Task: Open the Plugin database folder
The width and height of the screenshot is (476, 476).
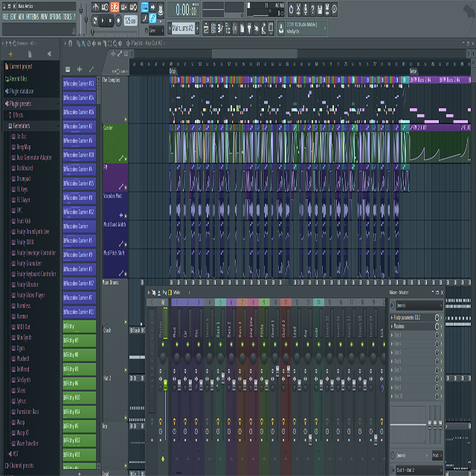Action: 22,91
